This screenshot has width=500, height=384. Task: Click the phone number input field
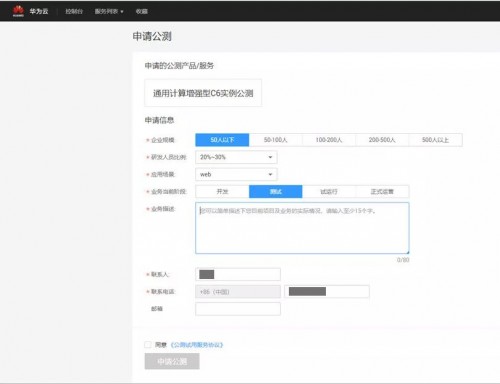pyautogui.click(x=327, y=292)
